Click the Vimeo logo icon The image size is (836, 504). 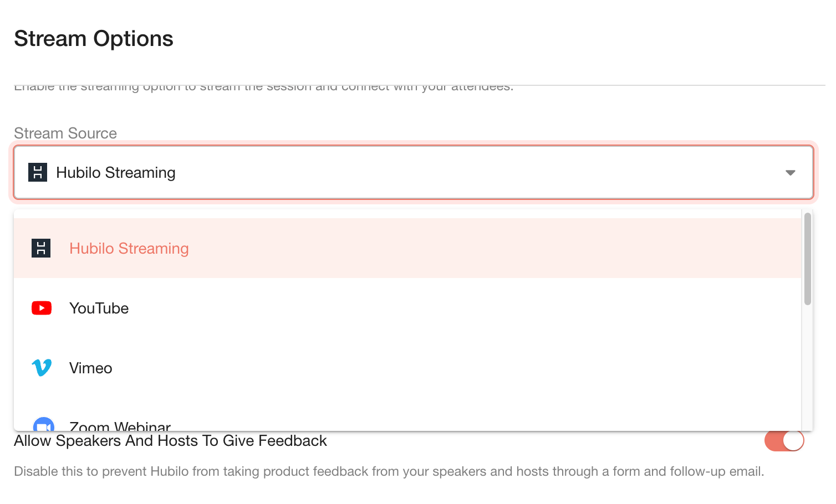(x=42, y=368)
